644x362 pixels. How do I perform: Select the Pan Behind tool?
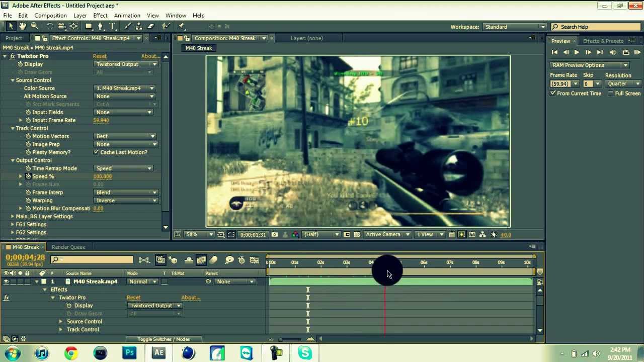pos(74,26)
